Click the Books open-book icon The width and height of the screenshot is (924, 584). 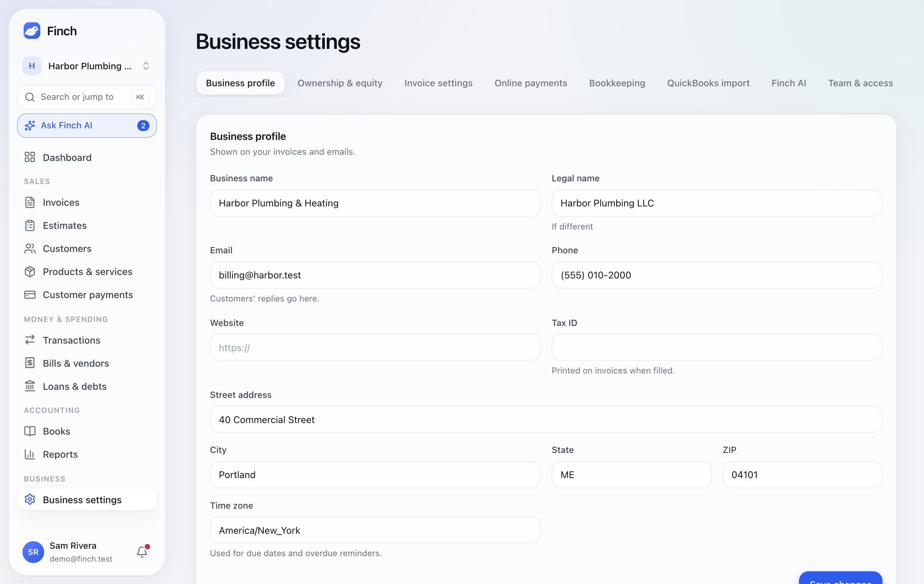click(30, 431)
